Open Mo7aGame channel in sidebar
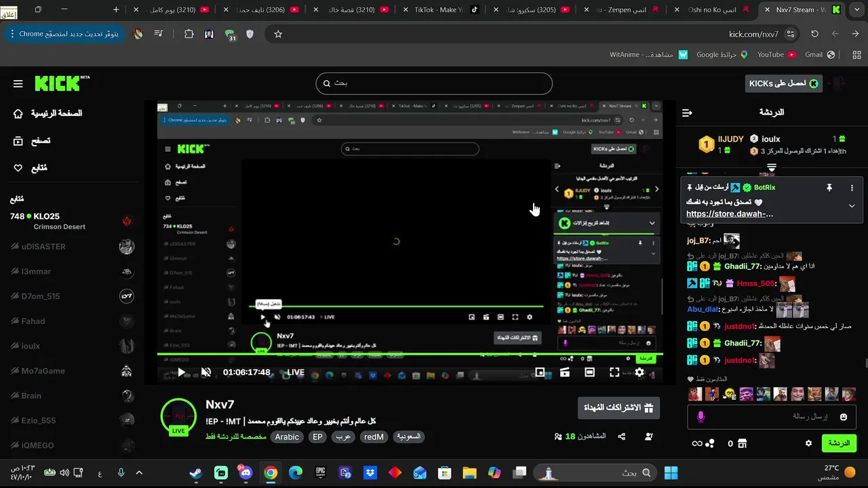The height and width of the screenshot is (488, 868). coord(72,371)
